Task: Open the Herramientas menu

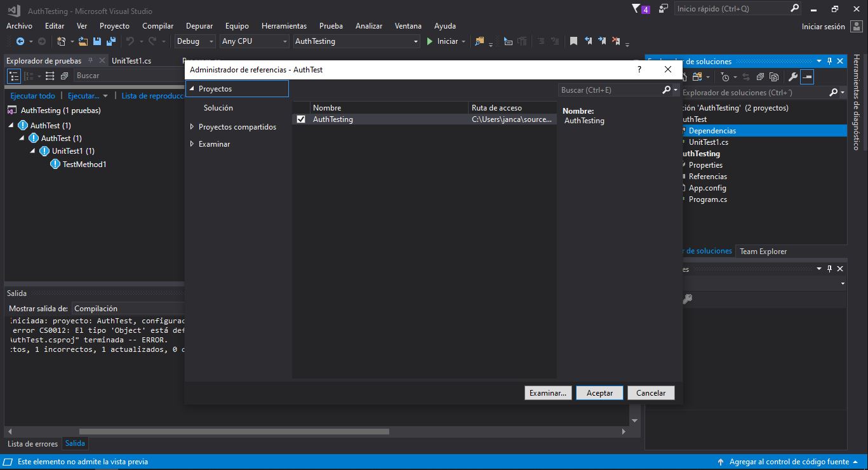Action: (284, 26)
